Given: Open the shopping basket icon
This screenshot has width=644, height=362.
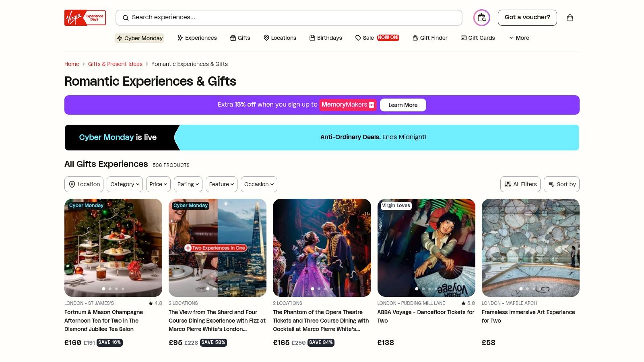Looking at the screenshot, I should point(570,18).
